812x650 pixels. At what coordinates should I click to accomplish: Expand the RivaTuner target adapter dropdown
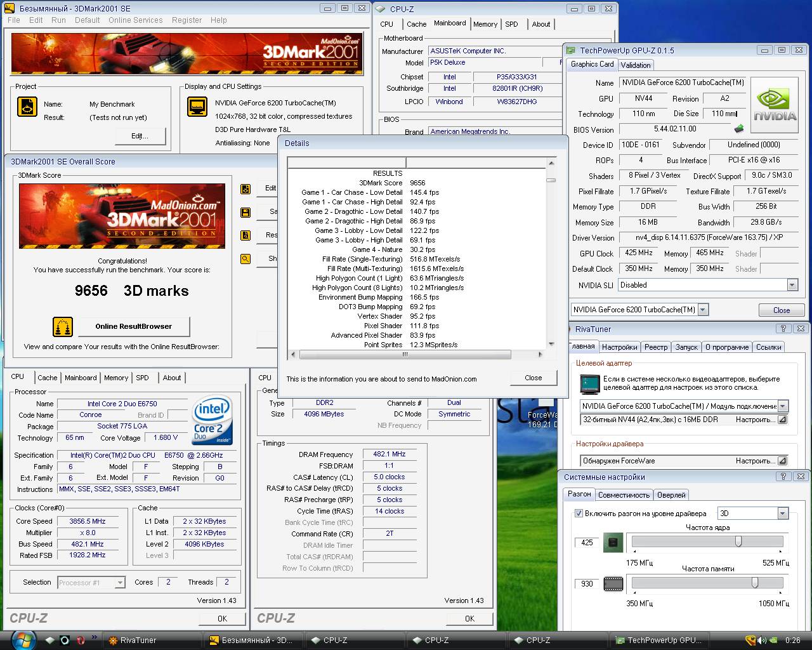(783, 406)
